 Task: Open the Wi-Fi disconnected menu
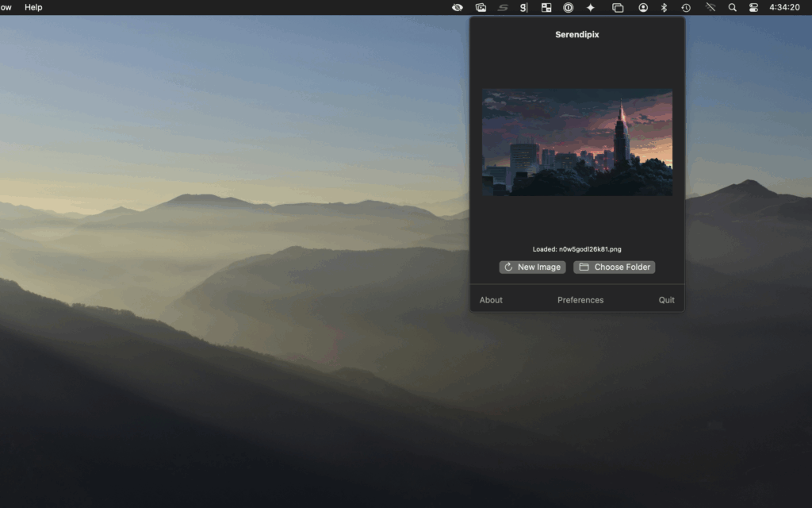710,7
